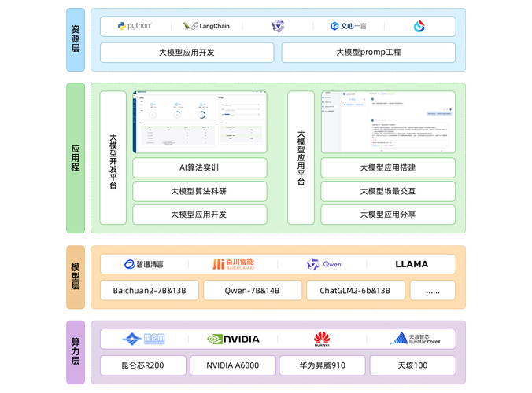Screen dimensions: 532x393
Task: Select the 资源层 layer label
Action: point(76,39)
